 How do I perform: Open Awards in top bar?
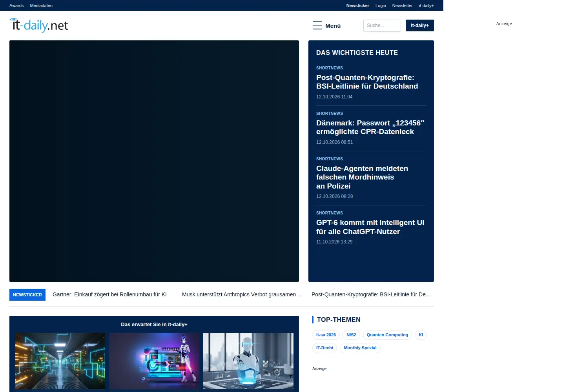pos(16,5)
